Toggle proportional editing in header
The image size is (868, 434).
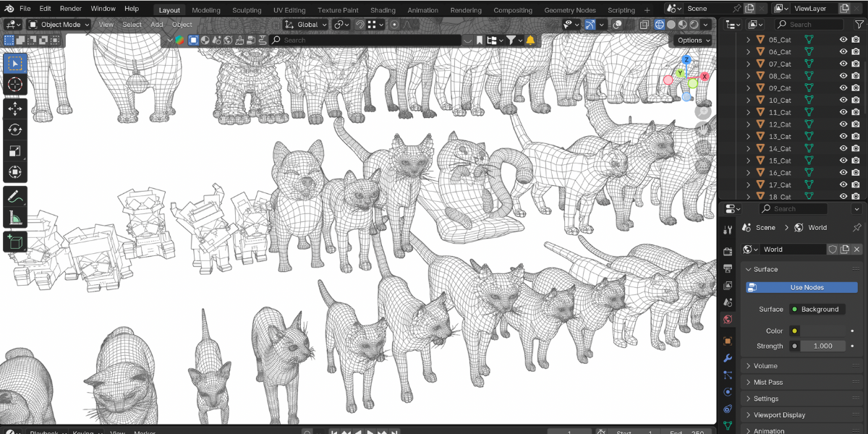click(x=395, y=25)
